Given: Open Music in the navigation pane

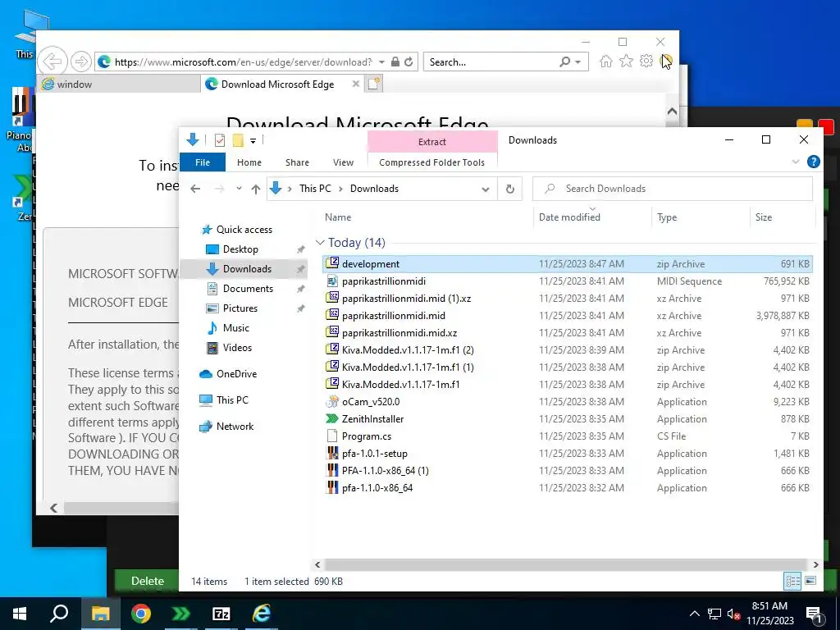Looking at the screenshot, I should [x=235, y=328].
